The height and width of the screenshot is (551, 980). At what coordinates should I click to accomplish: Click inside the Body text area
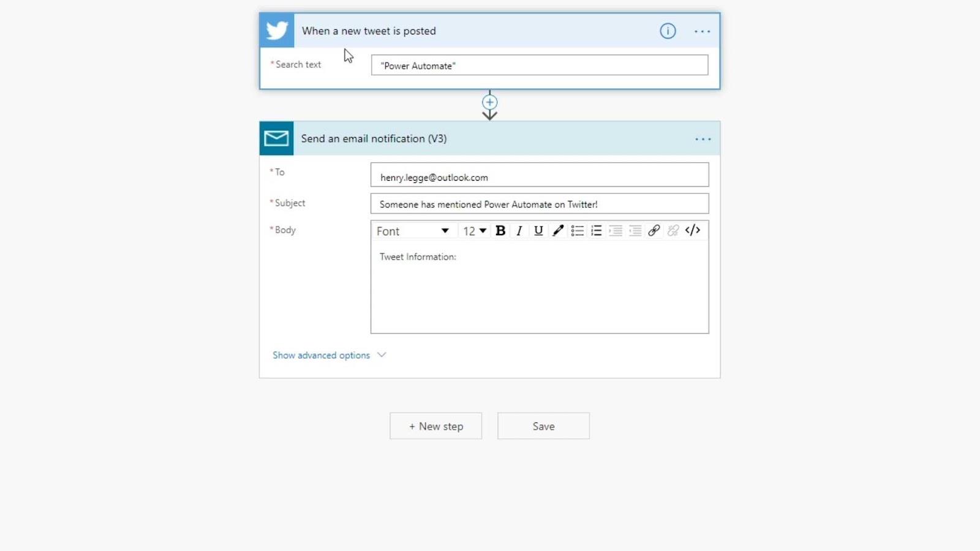tap(540, 287)
